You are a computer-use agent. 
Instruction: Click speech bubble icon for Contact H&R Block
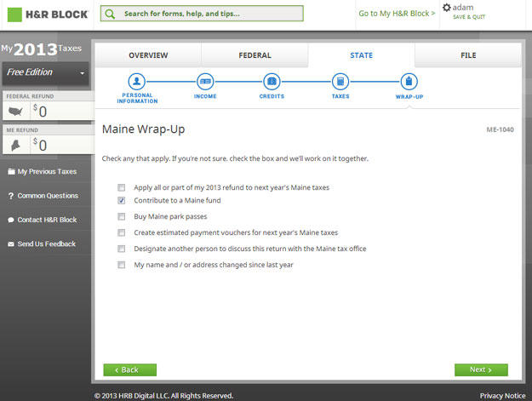coord(11,220)
